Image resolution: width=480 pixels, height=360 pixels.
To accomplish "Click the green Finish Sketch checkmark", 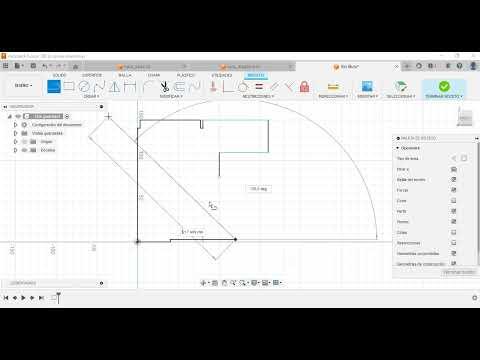I will pyautogui.click(x=444, y=86).
